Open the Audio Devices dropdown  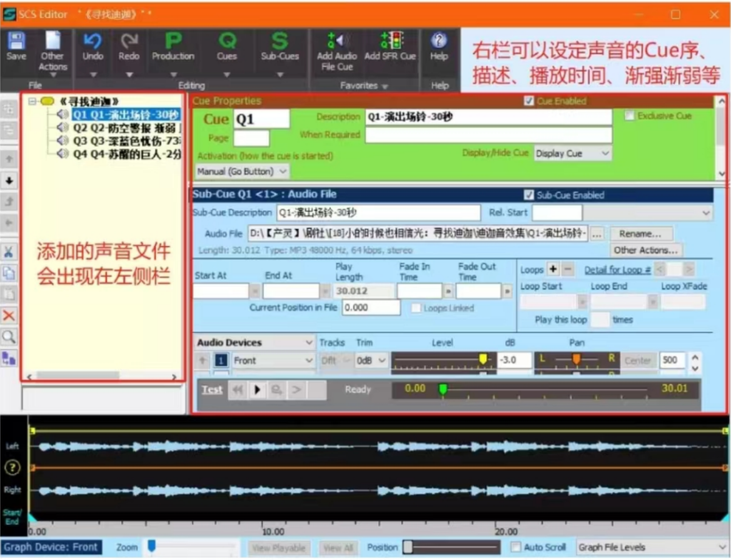click(x=255, y=343)
